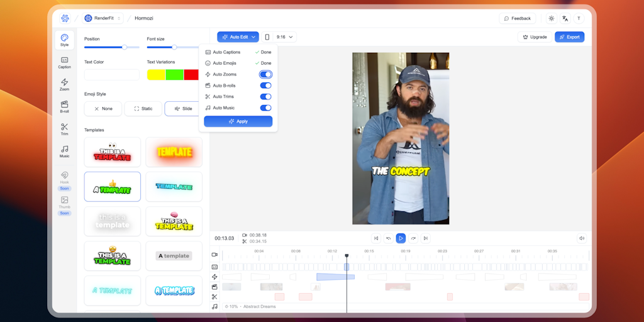Choose the green star-eyes emoji template
The height and width of the screenshot is (322, 644).
(113, 256)
